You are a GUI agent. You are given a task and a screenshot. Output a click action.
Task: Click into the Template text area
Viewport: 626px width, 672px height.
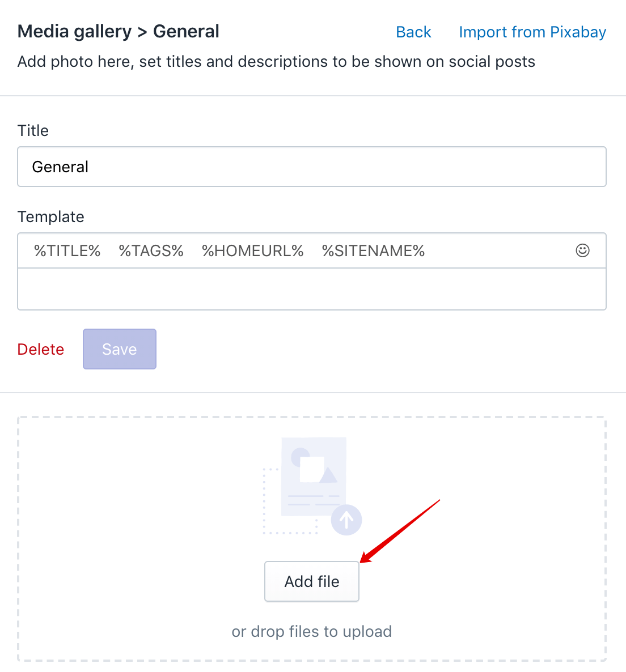pyautogui.click(x=312, y=289)
